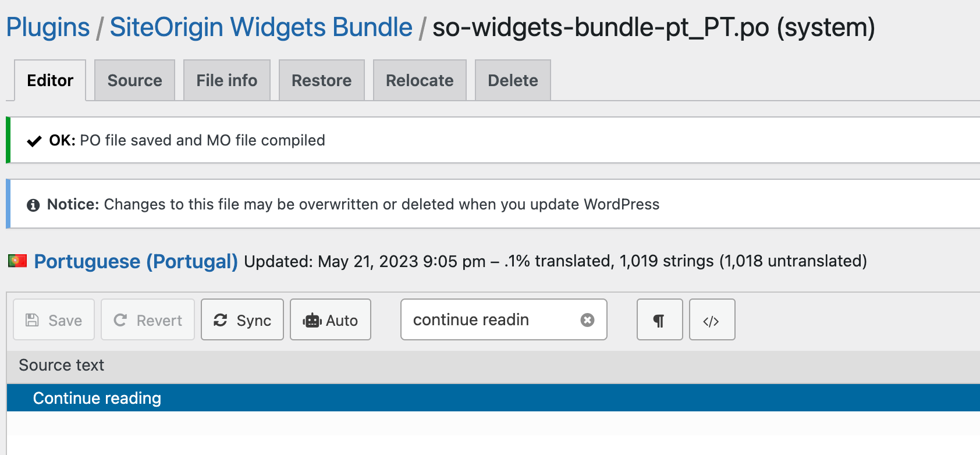Toggle code view with the angle-brackets icon
The image size is (980, 455).
[x=712, y=320]
